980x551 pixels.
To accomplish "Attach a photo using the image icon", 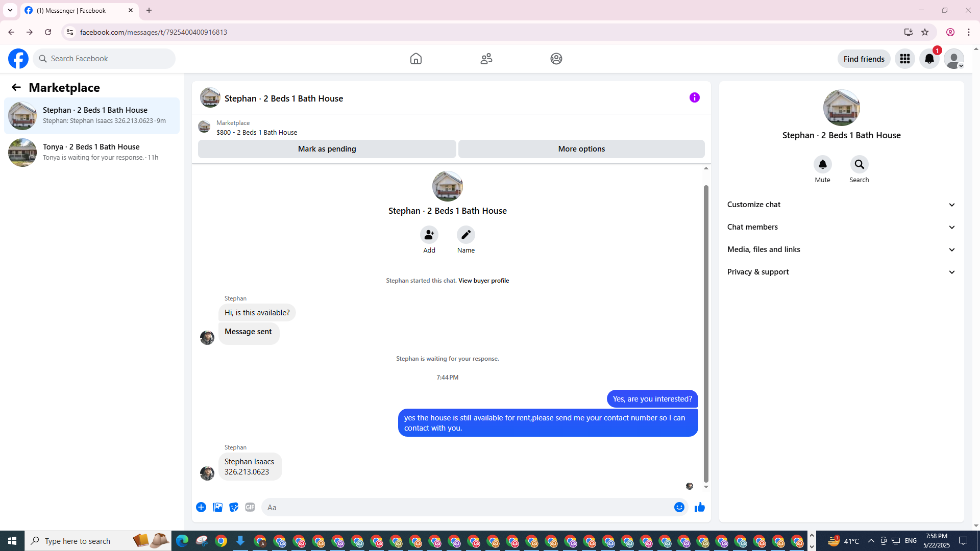I will click(x=217, y=507).
